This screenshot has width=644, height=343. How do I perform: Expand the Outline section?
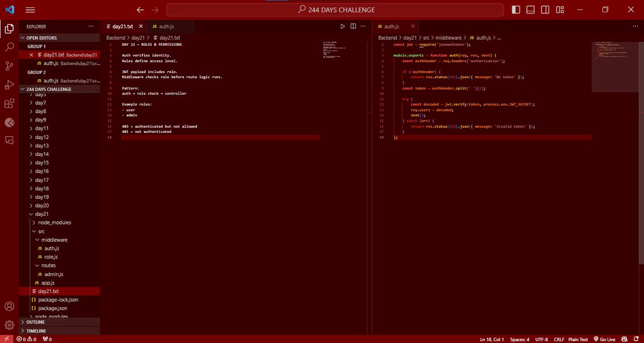pos(60,322)
